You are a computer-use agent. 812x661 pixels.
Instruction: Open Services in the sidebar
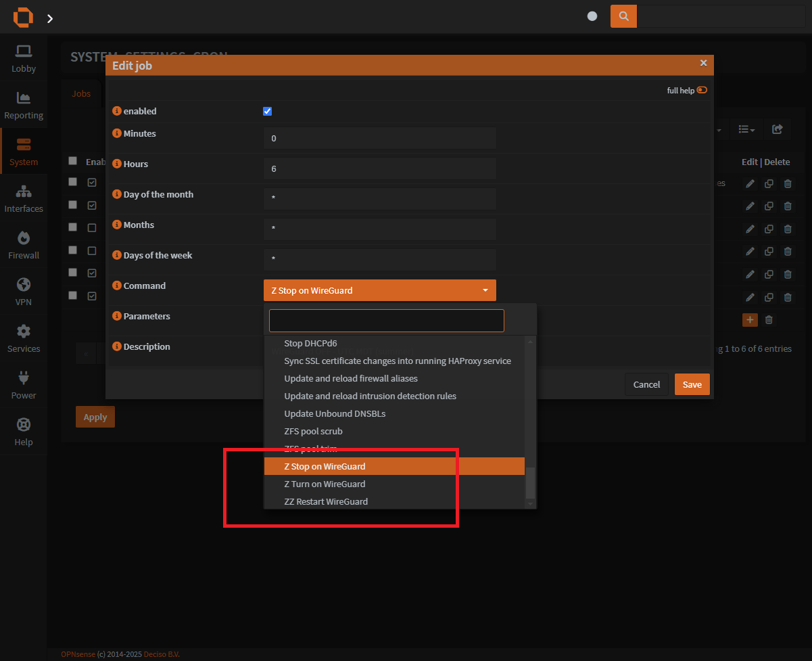[24, 339]
